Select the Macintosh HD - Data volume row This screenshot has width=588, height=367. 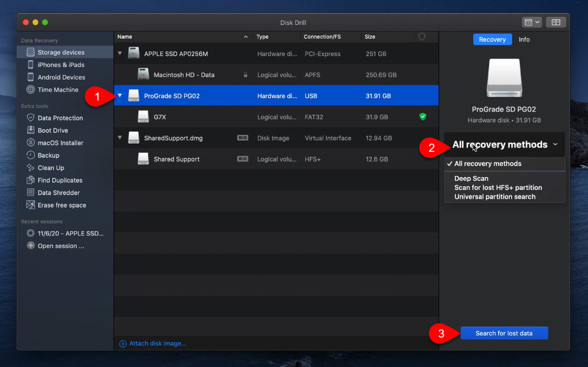click(x=276, y=75)
